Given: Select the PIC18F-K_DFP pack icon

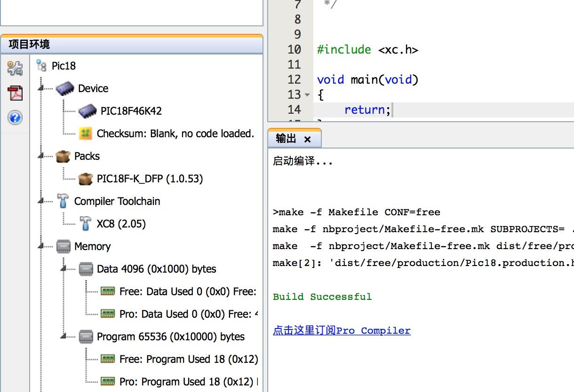Looking at the screenshot, I should (x=85, y=179).
